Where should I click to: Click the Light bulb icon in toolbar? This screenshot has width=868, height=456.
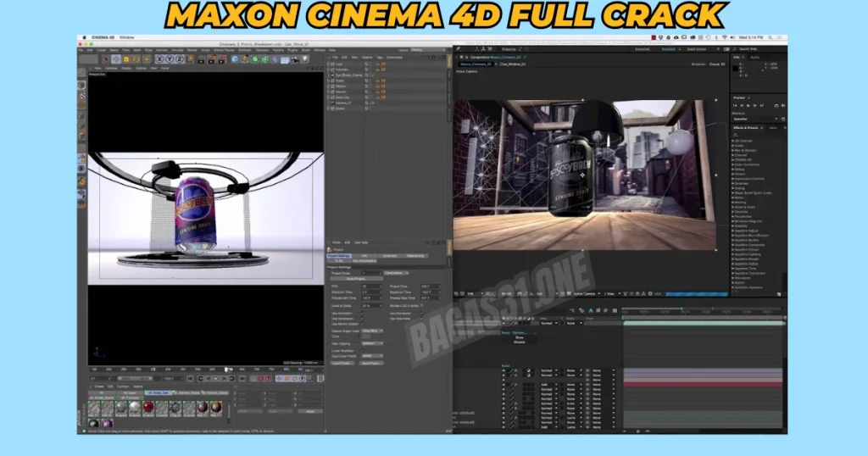point(305,59)
